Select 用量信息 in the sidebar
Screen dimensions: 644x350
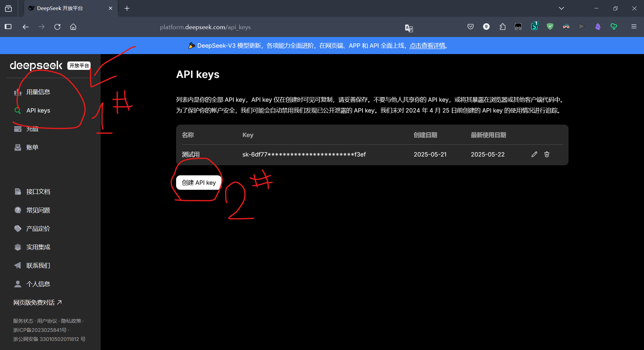(38, 92)
